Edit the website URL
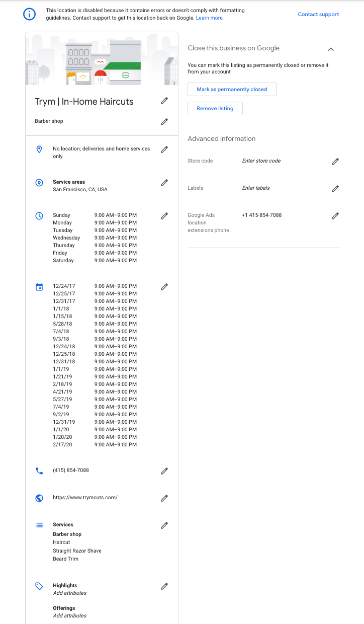 (x=164, y=498)
